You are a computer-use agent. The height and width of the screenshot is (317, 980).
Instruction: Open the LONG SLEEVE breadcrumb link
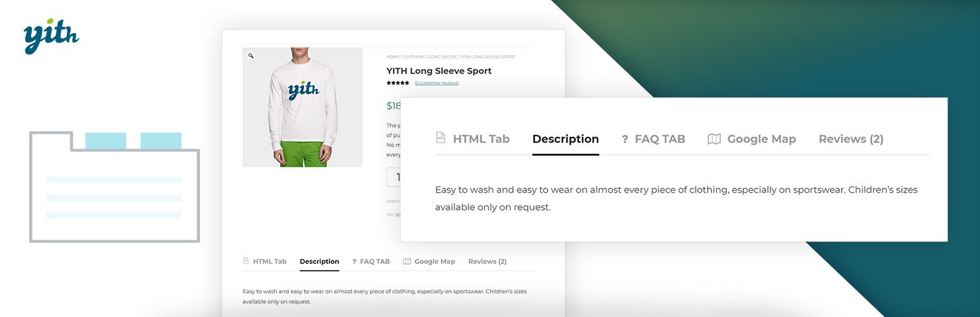tap(442, 57)
